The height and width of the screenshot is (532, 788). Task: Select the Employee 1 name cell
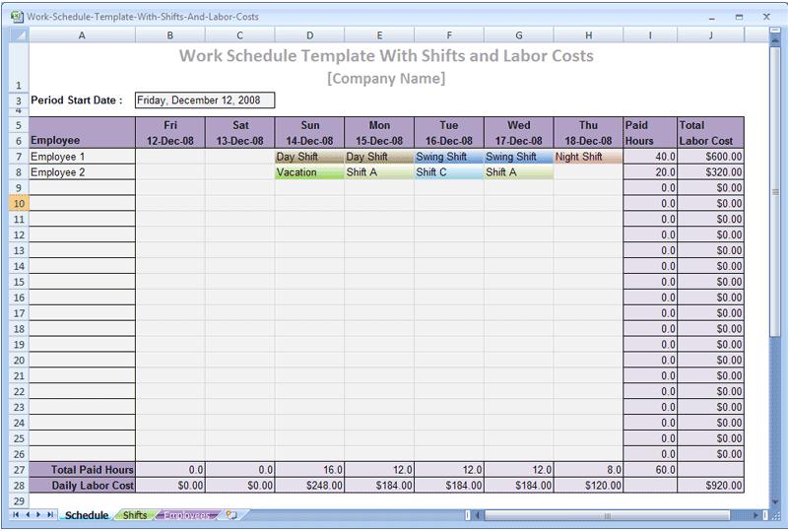coord(82,157)
